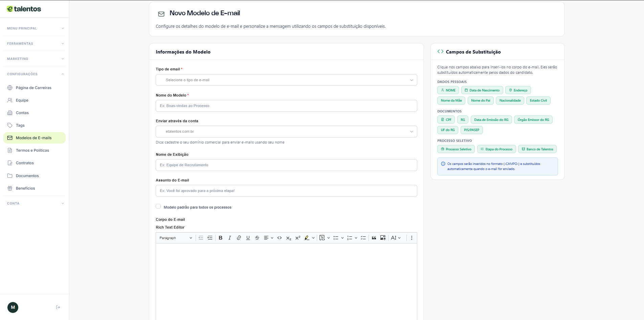The width and height of the screenshot is (644, 320).
Task: Open the Paragraph style dropdown
Action: (x=175, y=238)
